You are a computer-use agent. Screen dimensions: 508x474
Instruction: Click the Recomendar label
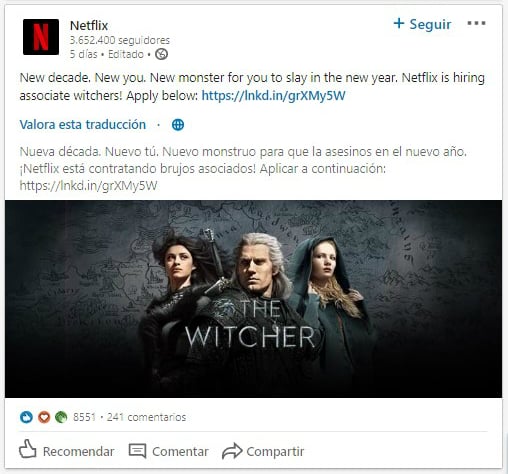coord(79,452)
